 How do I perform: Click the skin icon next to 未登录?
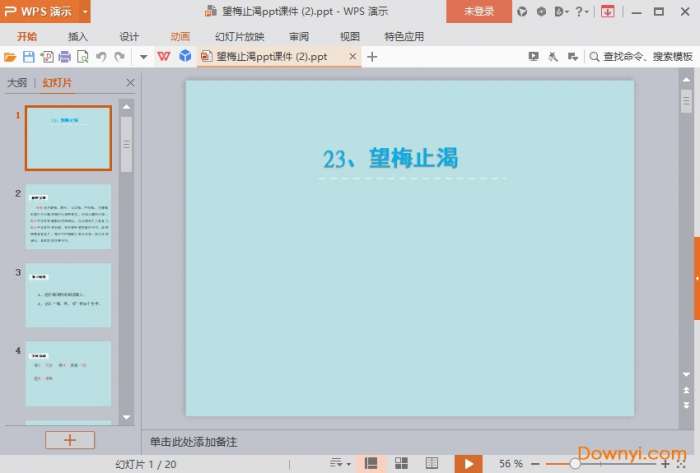pos(522,12)
